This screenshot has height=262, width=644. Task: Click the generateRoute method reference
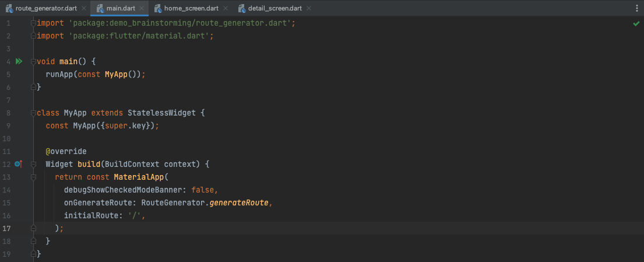coord(239,202)
